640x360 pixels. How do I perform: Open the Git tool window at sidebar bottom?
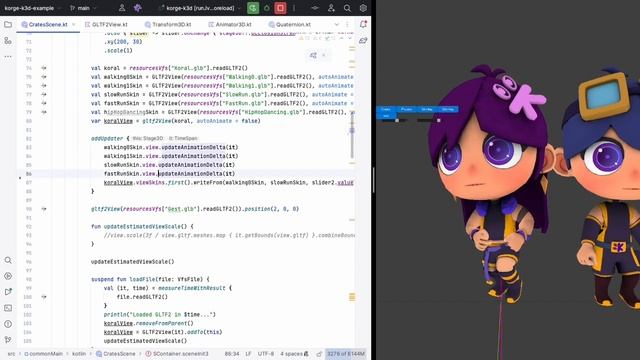(8, 340)
